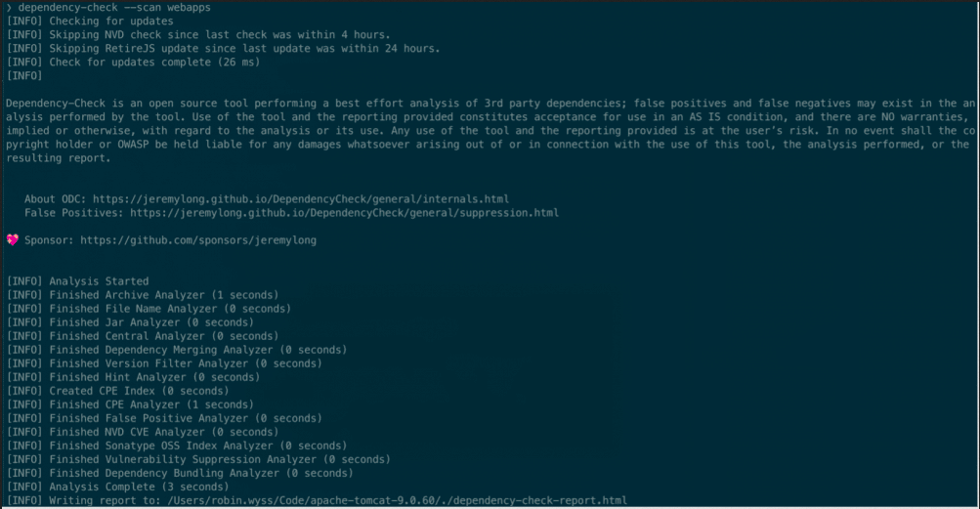The image size is (980, 509).
Task: Click the 'Analysis Started' log line
Action: click(77, 281)
